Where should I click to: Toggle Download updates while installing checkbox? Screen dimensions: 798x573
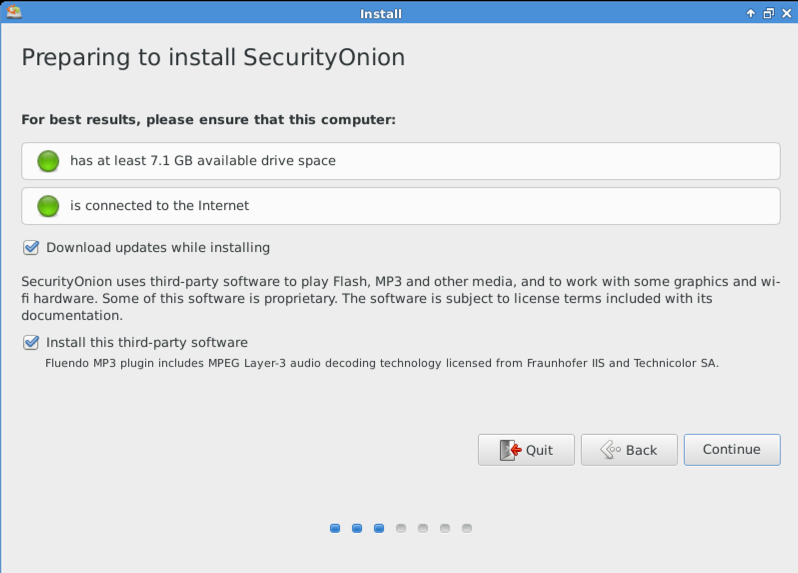coord(31,247)
